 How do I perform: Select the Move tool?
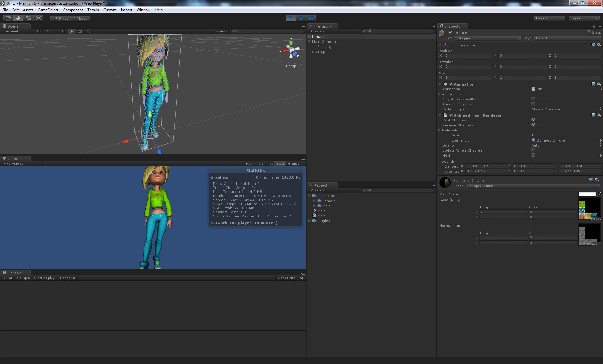click(18, 18)
